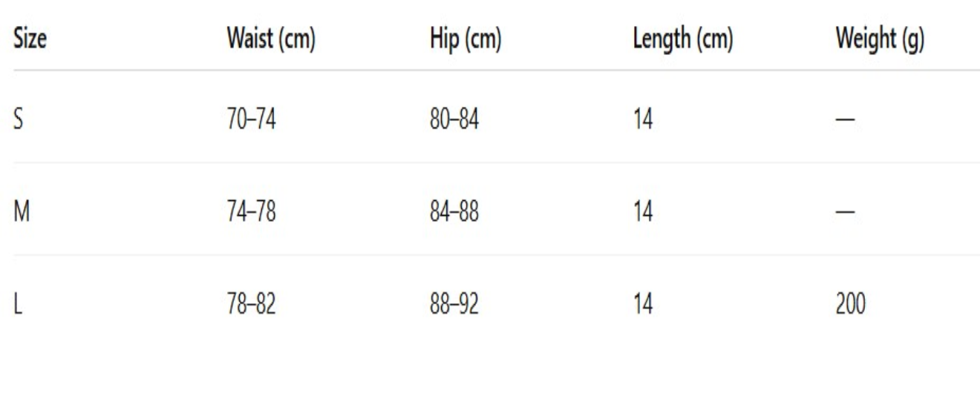Click the length value 14 for size S
This screenshot has height=416, width=980.
642,120
